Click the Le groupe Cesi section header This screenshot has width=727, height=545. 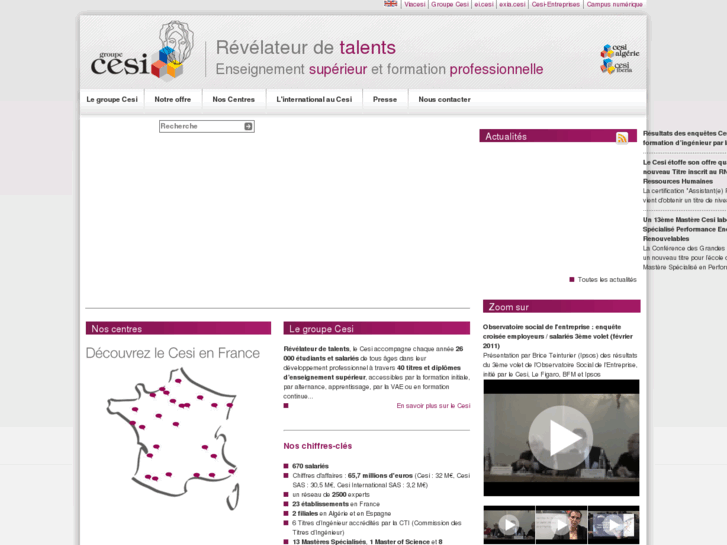click(376, 328)
